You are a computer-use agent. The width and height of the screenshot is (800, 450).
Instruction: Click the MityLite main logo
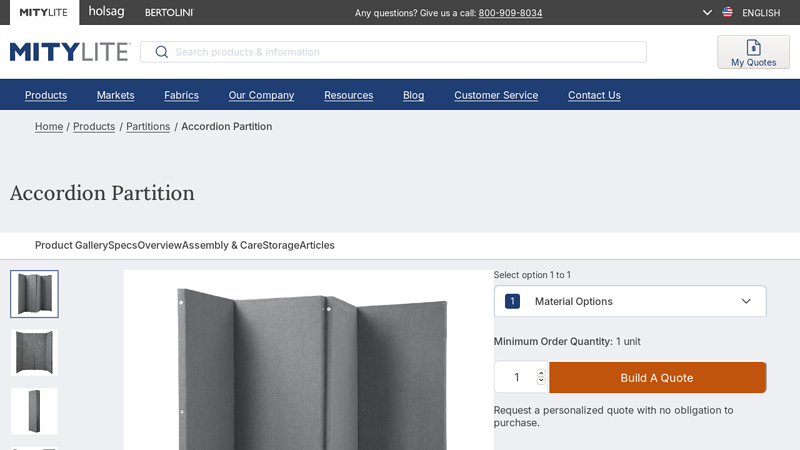(70, 52)
